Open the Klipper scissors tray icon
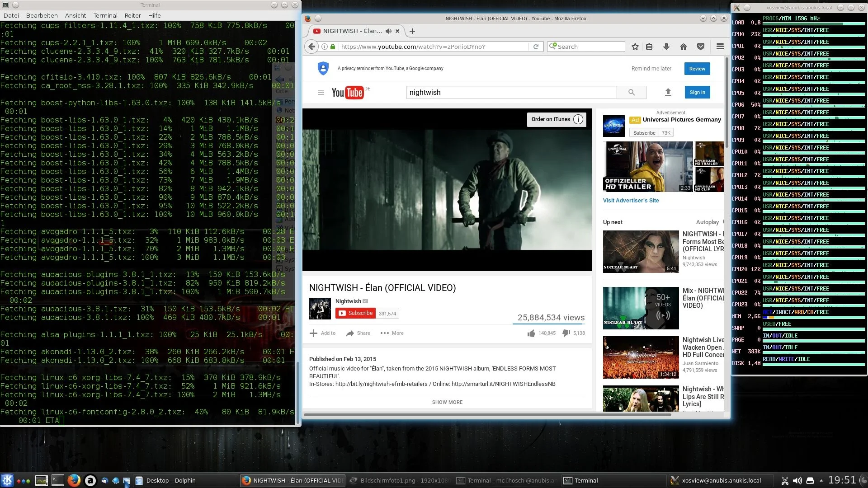The height and width of the screenshot is (488, 868). (785, 480)
